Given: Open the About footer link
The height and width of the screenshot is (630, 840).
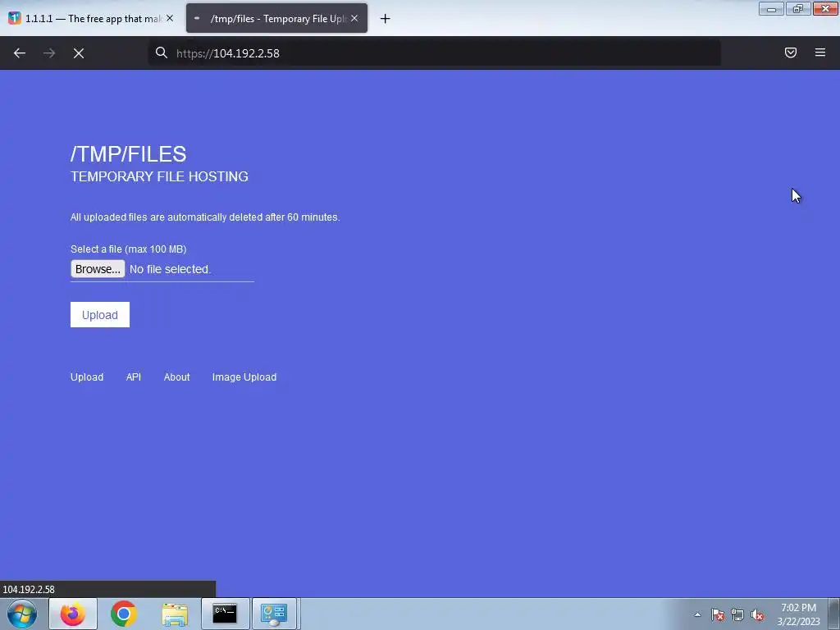Looking at the screenshot, I should pyautogui.click(x=177, y=377).
